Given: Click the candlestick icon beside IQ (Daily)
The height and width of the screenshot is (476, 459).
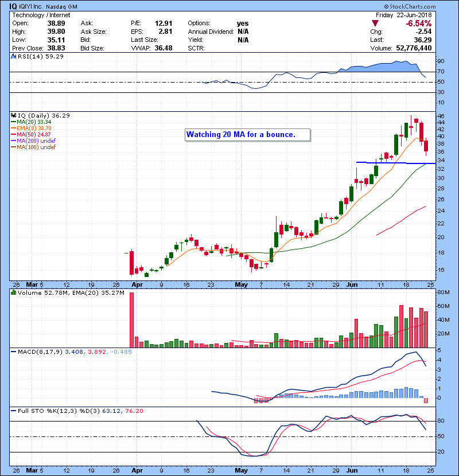Looking at the screenshot, I should click(13, 115).
